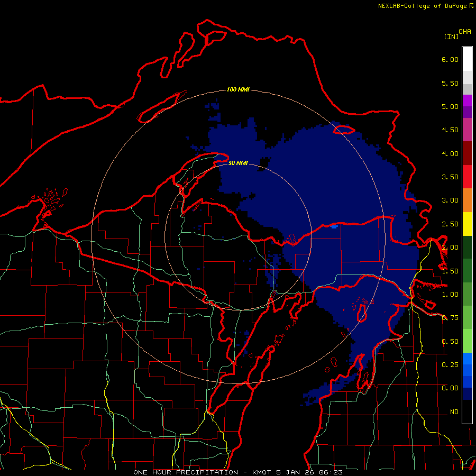Click the 2.50 legend value
476x476 pixels.
[450, 224]
